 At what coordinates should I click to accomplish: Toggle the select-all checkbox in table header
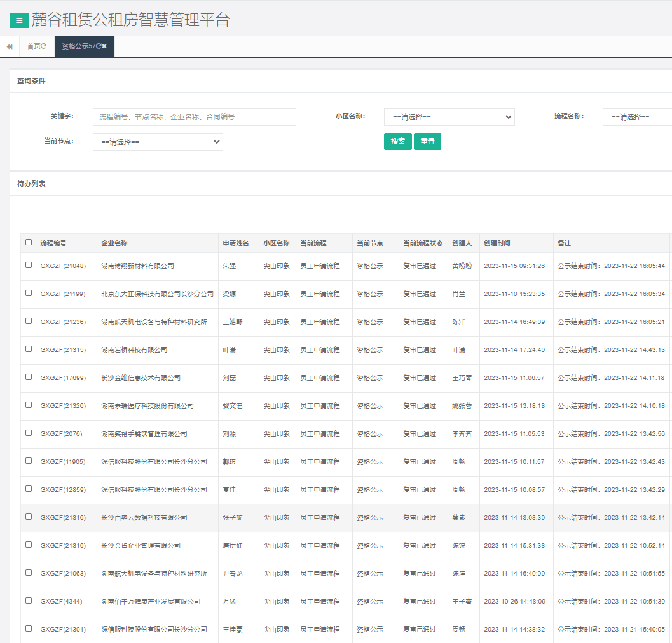(x=29, y=242)
